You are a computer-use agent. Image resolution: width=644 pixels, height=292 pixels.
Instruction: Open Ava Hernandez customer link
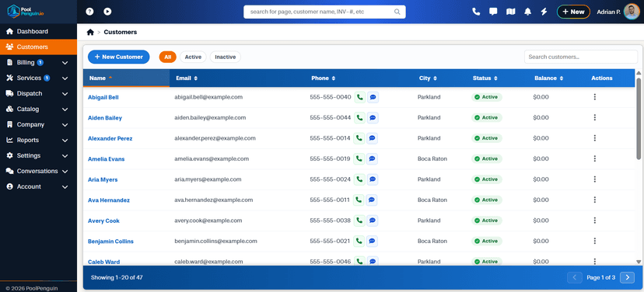click(x=109, y=200)
